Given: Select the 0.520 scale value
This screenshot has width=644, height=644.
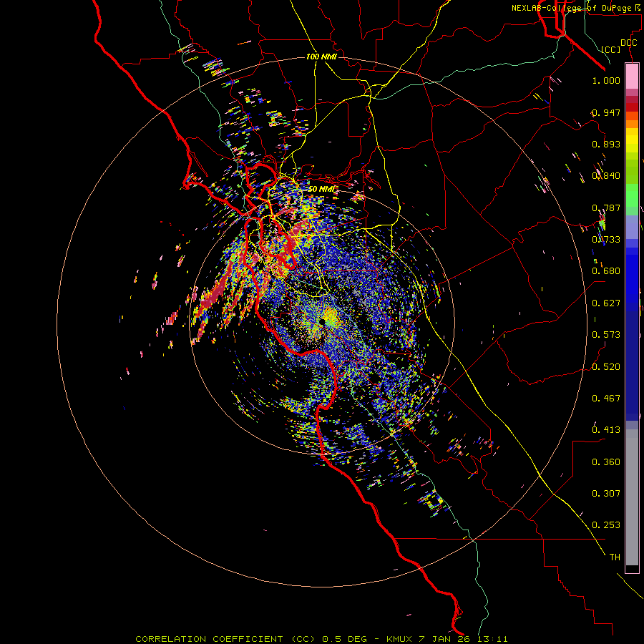Looking at the screenshot, I should [x=606, y=367].
